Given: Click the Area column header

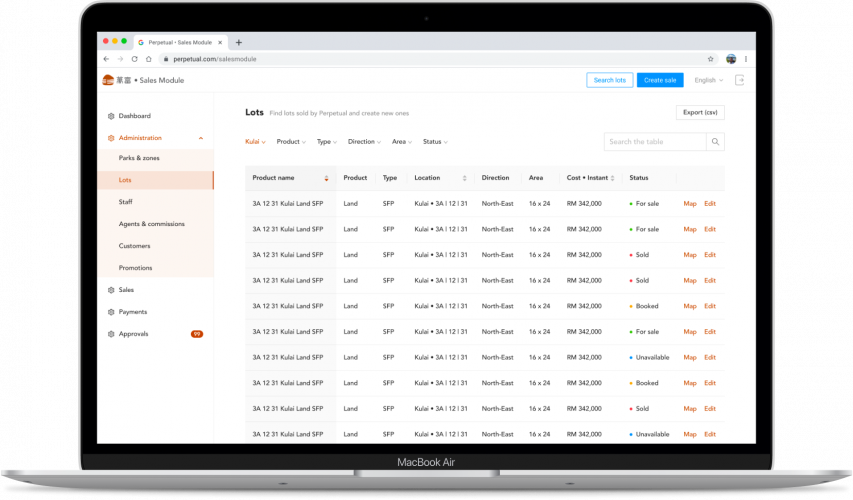Looking at the screenshot, I should click(536, 178).
